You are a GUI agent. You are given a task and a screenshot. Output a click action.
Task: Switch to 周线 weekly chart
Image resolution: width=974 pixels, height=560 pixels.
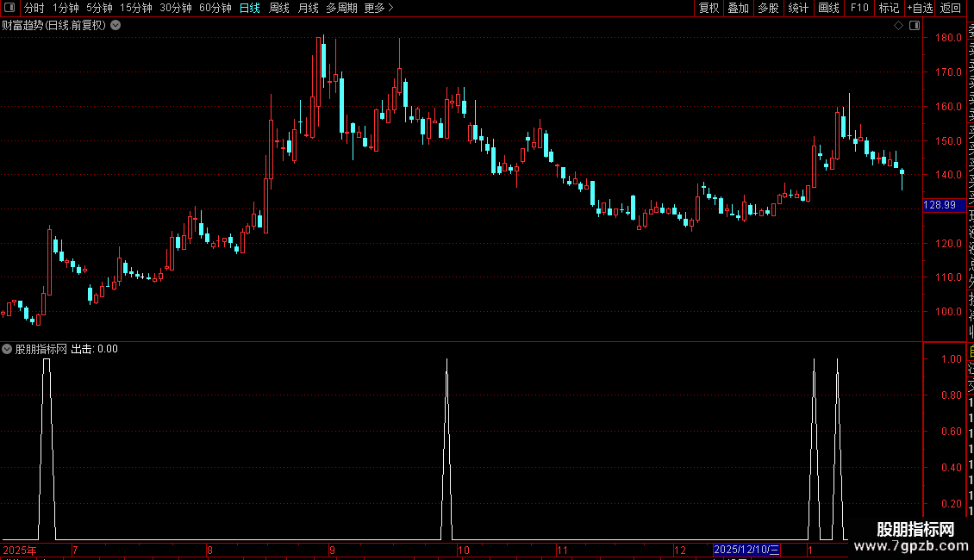click(279, 8)
